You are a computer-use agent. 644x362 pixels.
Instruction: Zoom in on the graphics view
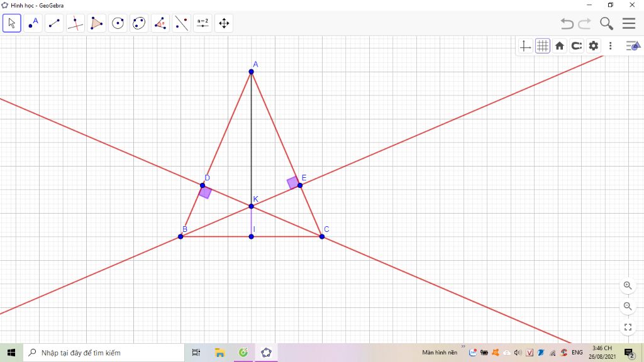coord(628,286)
